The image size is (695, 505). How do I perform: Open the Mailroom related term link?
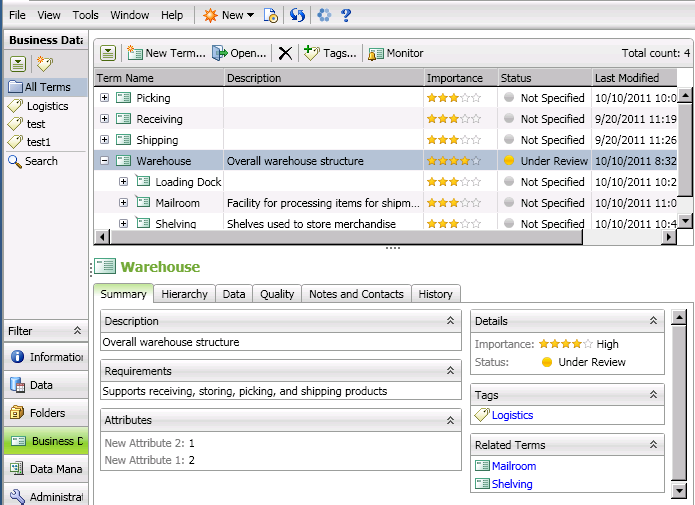pos(513,466)
